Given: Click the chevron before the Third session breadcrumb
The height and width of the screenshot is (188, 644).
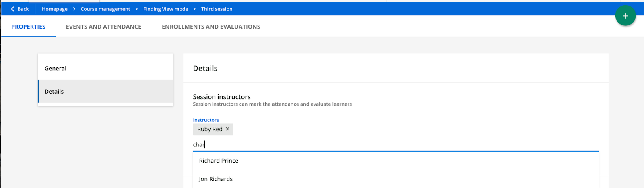Looking at the screenshot, I should (x=195, y=9).
